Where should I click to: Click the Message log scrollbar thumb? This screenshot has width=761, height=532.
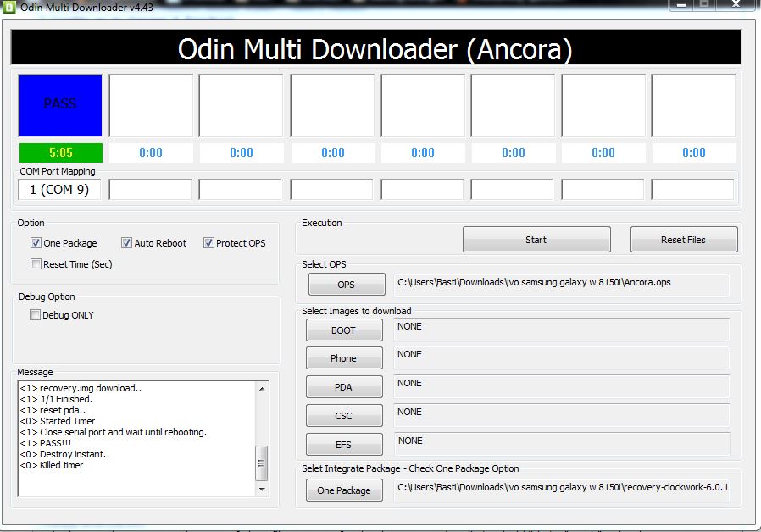coord(262,463)
